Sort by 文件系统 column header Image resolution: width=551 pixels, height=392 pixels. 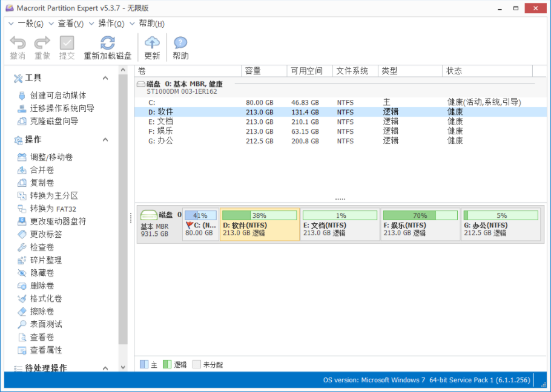[x=355, y=71]
